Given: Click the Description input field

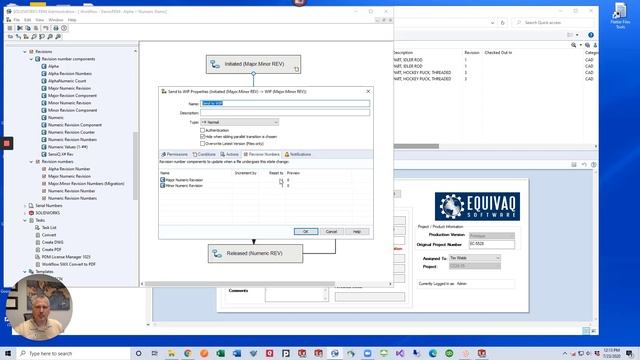Looking at the screenshot, I should pos(285,113).
